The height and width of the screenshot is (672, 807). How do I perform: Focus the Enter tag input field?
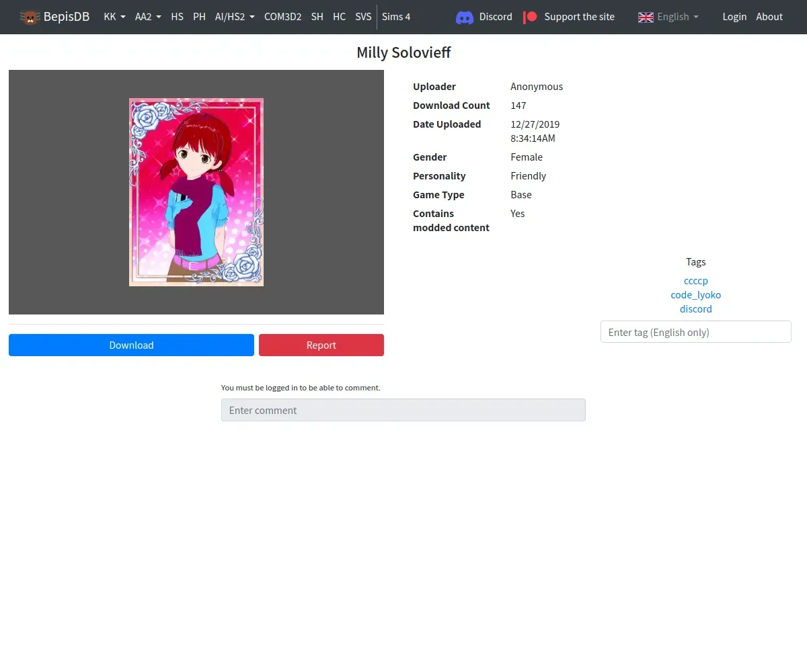point(696,332)
